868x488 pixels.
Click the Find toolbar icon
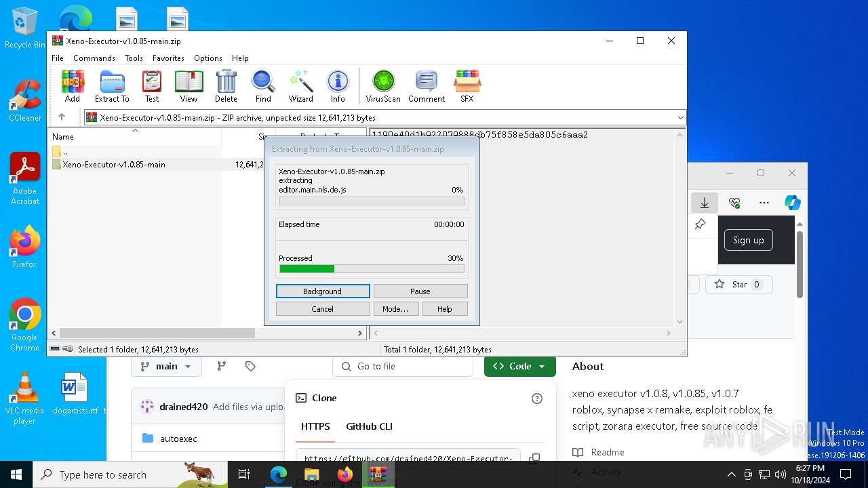(263, 86)
